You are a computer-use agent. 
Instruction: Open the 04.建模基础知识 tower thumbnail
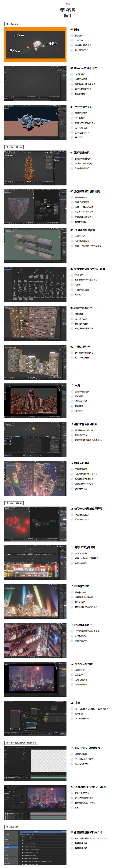pos(35,168)
